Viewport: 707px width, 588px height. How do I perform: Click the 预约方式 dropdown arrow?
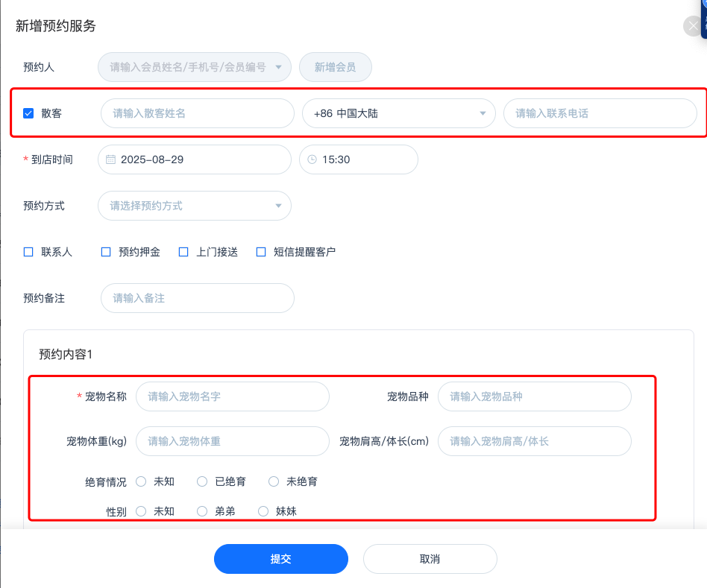point(279,206)
